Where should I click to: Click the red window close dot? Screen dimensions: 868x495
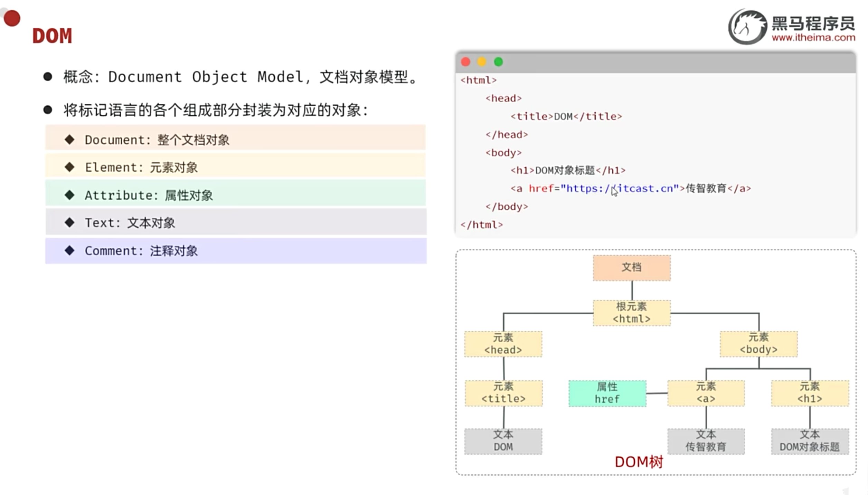click(465, 62)
